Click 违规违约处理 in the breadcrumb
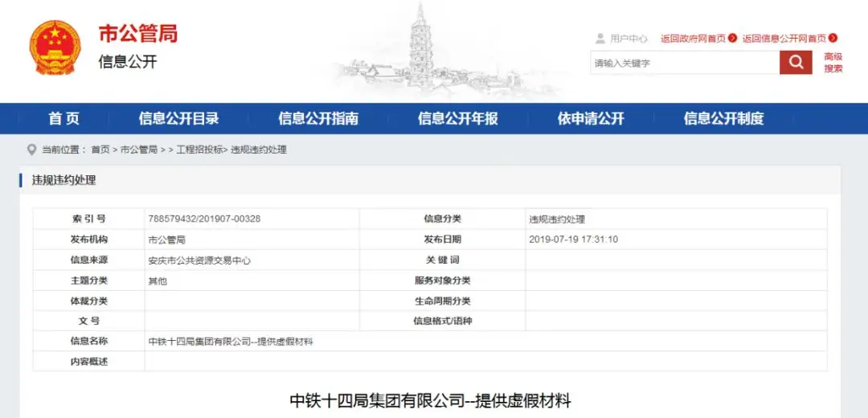The image size is (868, 418). click(259, 150)
